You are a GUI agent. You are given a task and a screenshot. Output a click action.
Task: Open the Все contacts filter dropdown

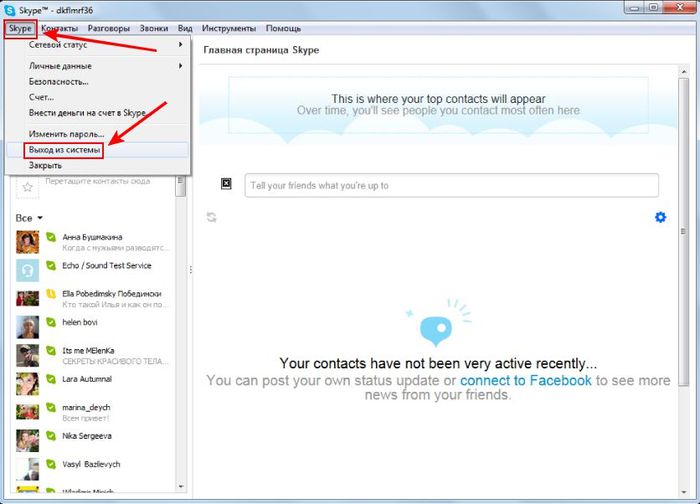(29, 218)
